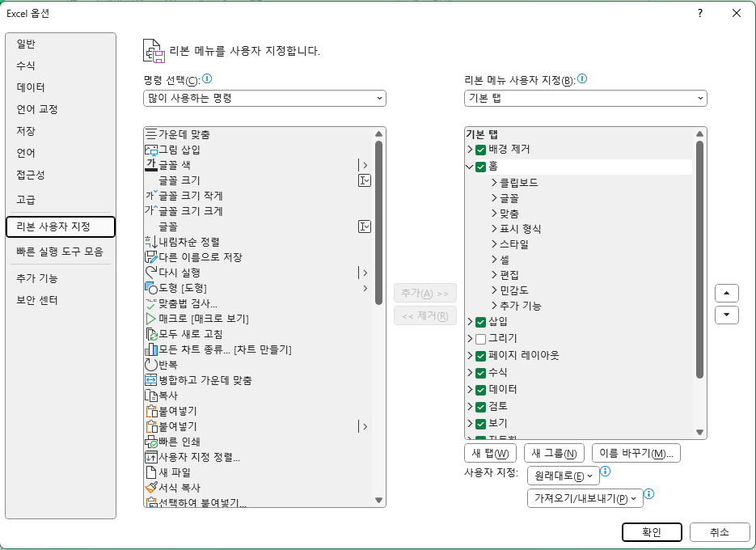Uncheck the 수식 tab checkbox
The width and height of the screenshot is (756, 550).
pyautogui.click(x=480, y=373)
